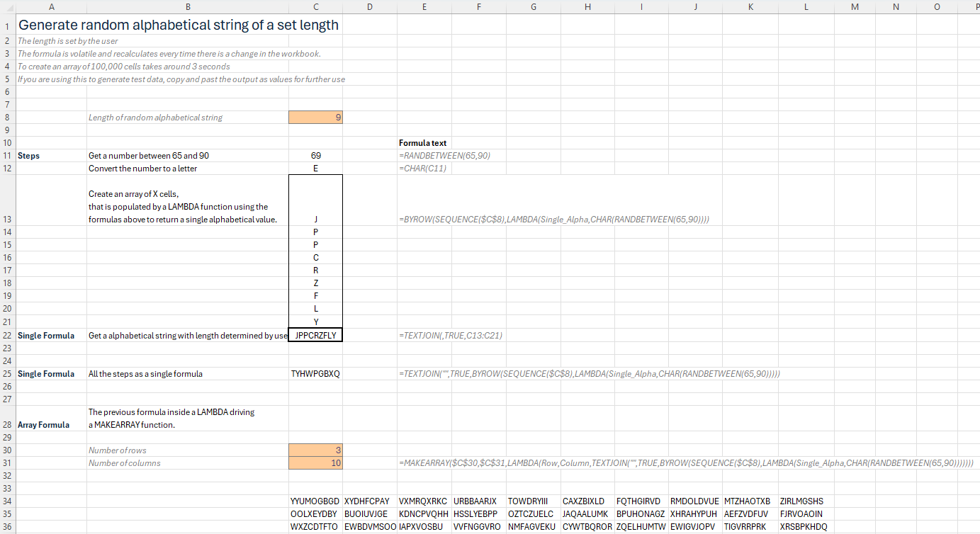Select the orange string length cell containing 9
Image resolution: width=980 pixels, height=534 pixels.
click(315, 118)
